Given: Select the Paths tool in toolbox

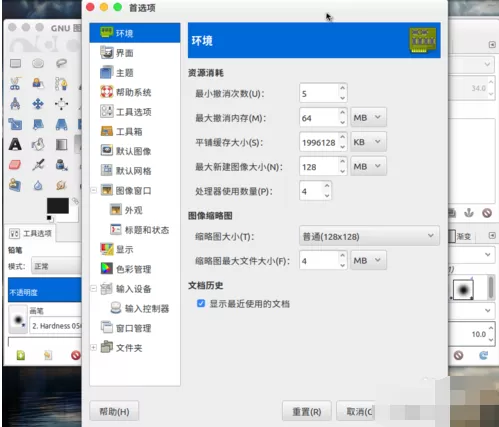Looking at the screenshot, I should tap(61, 84).
